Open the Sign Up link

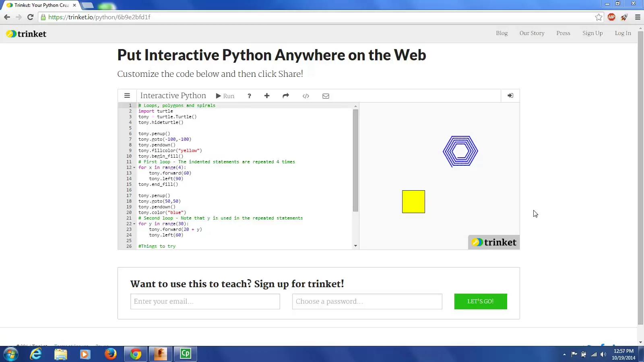pyautogui.click(x=592, y=33)
